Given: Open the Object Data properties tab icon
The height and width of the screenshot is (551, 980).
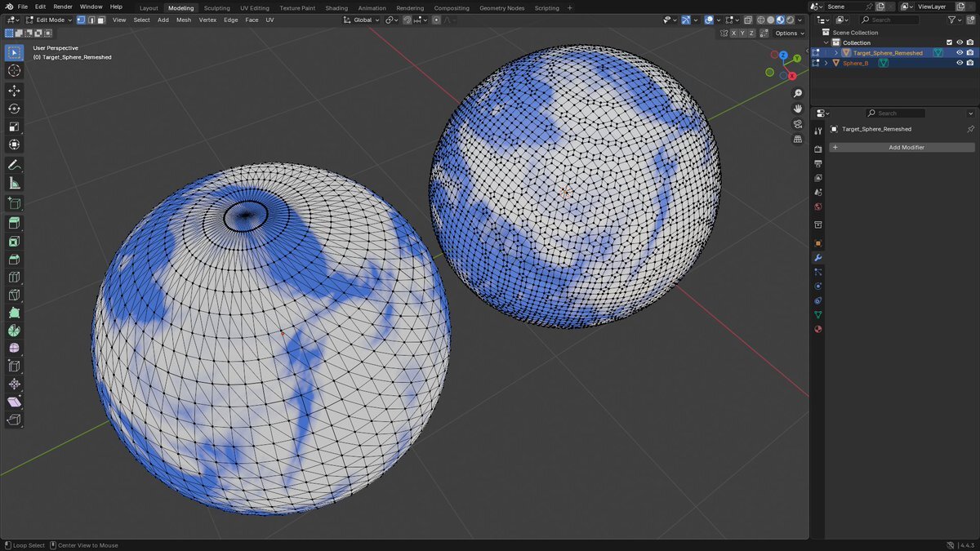Looking at the screenshot, I should pyautogui.click(x=818, y=315).
